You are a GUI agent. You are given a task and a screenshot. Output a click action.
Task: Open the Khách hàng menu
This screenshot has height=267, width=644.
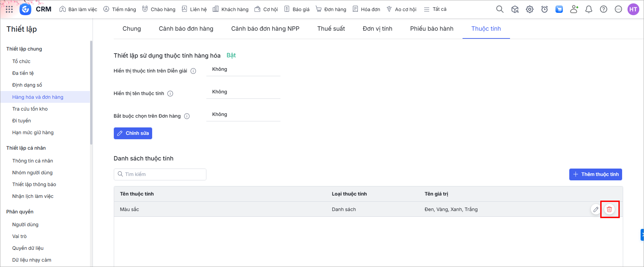[231, 9]
